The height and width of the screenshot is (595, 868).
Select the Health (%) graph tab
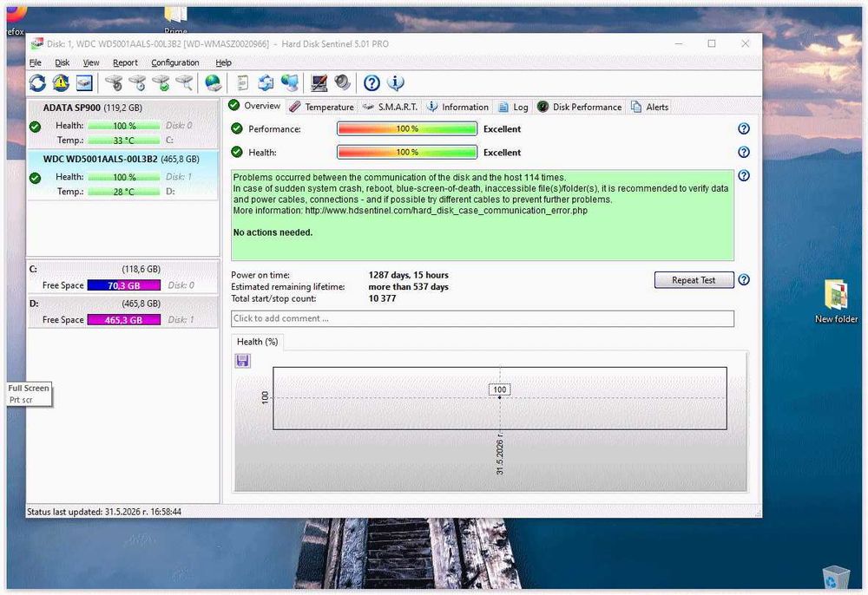pyautogui.click(x=258, y=342)
